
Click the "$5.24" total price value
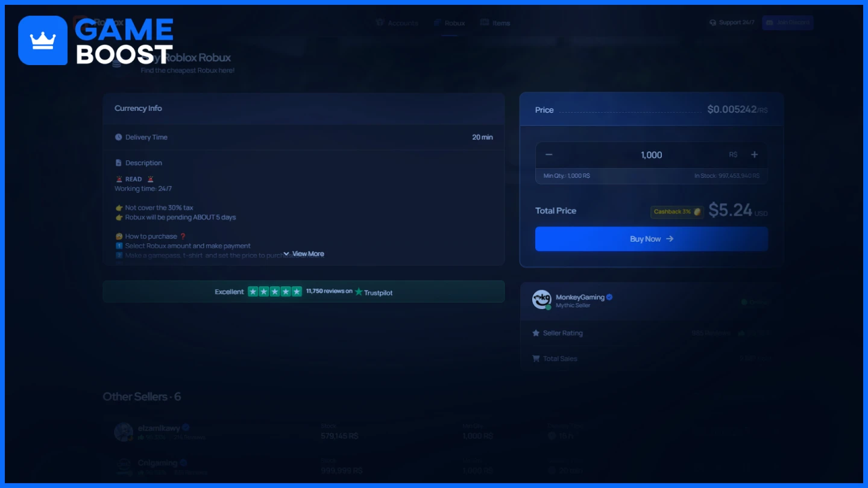pyautogui.click(x=730, y=210)
